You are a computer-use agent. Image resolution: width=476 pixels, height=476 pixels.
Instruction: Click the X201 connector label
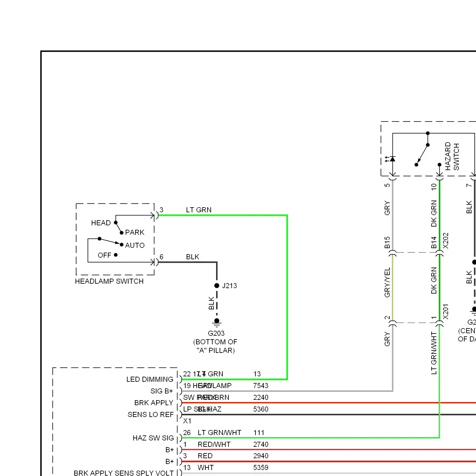(446, 312)
